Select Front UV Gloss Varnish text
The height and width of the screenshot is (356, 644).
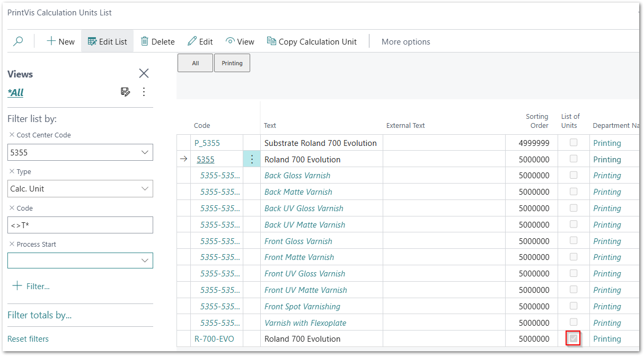[x=305, y=274]
